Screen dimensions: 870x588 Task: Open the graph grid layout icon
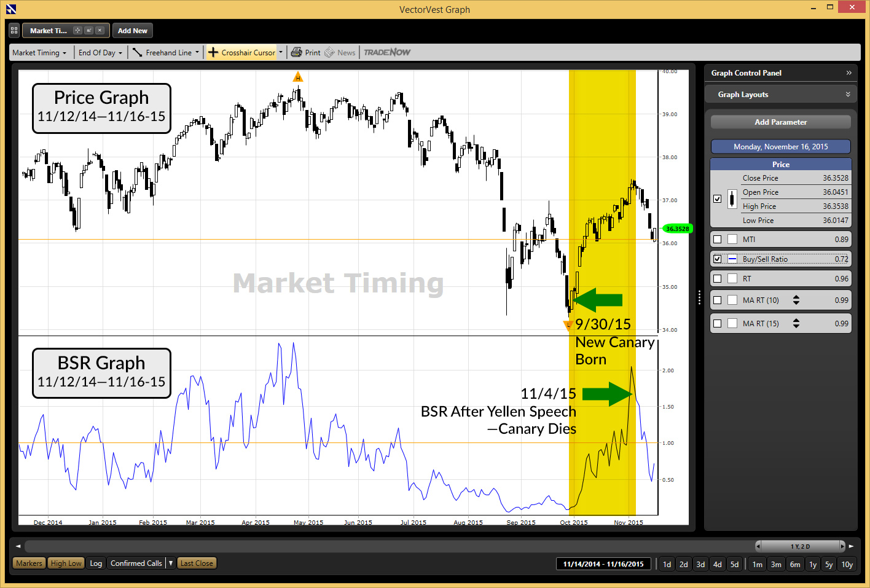pos(14,31)
